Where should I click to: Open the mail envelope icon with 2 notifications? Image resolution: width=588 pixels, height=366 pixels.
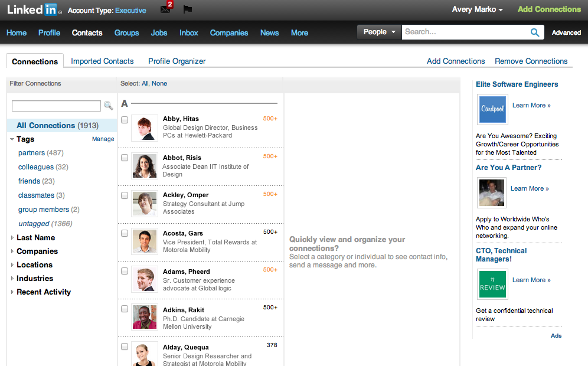tap(165, 9)
